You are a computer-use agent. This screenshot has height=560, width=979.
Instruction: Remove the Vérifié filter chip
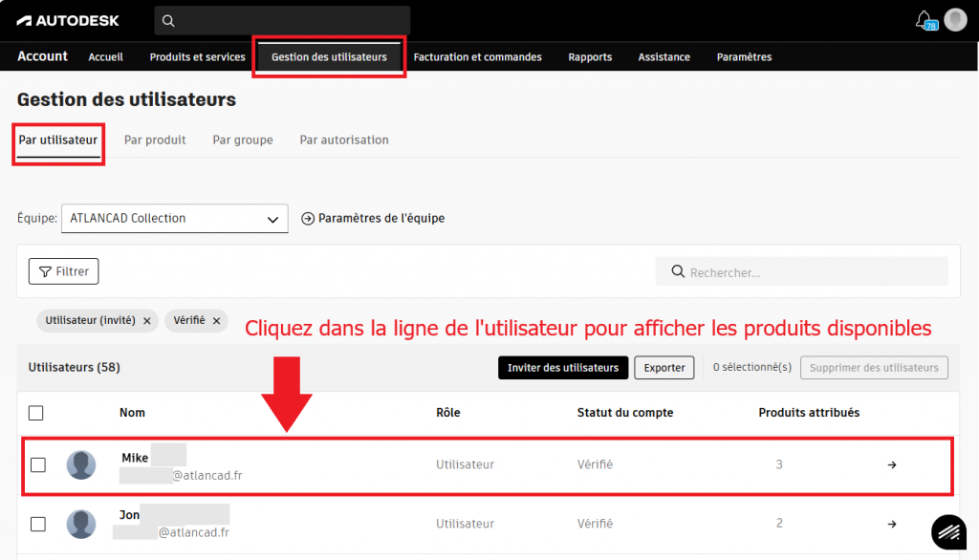[x=217, y=321]
